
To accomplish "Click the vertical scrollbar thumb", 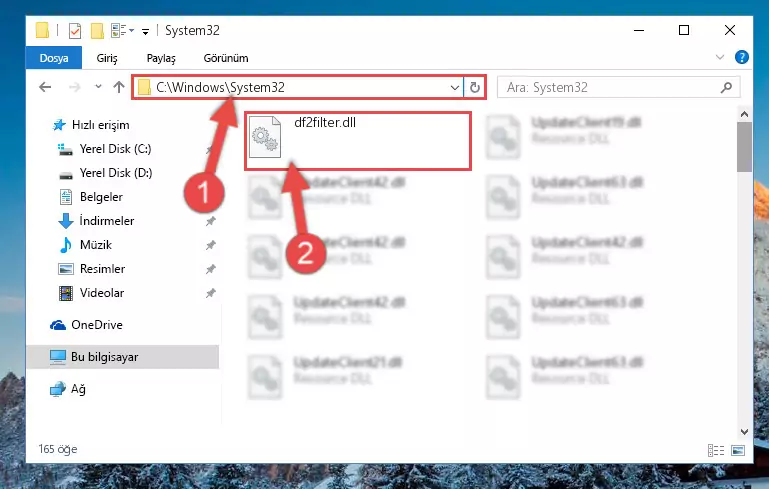I will [744, 147].
